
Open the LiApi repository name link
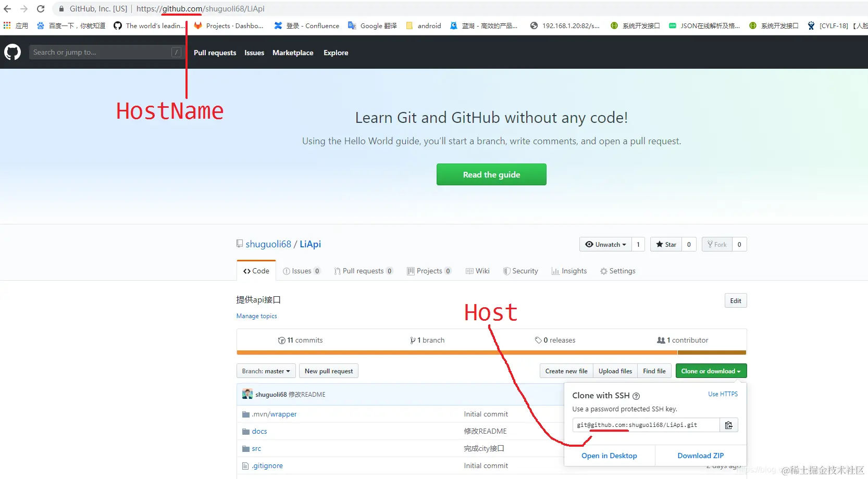point(310,244)
